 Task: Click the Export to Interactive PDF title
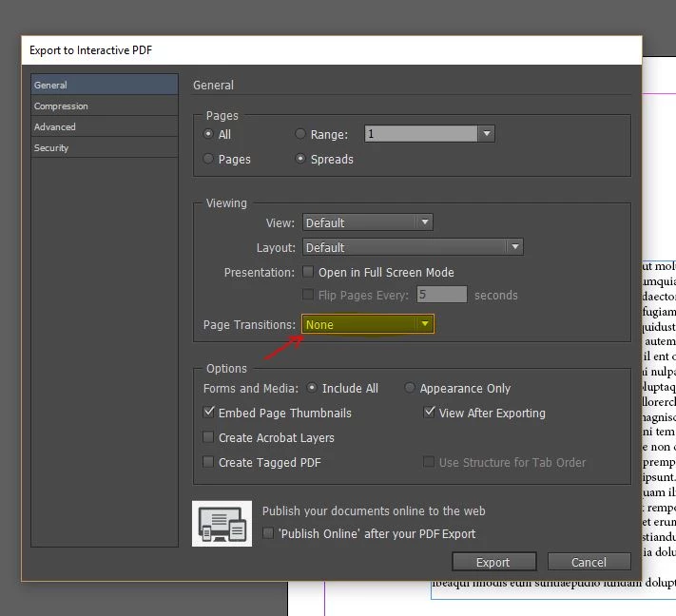pyautogui.click(x=91, y=50)
